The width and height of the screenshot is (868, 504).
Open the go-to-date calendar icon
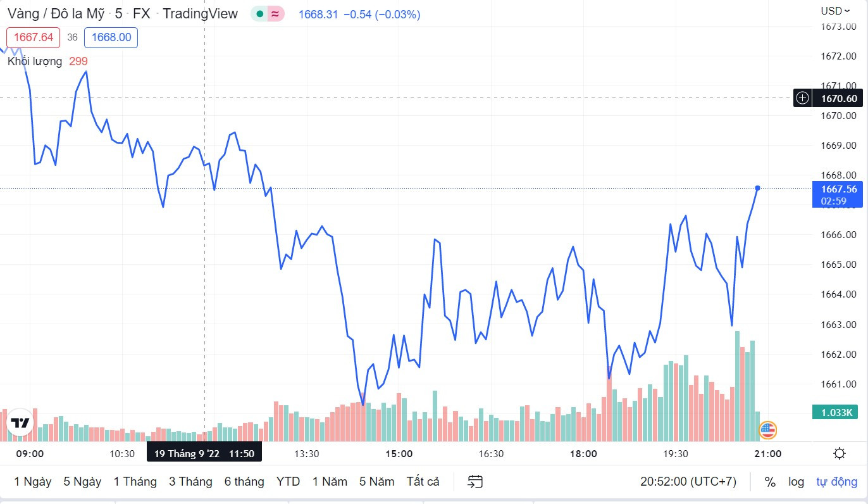475,482
